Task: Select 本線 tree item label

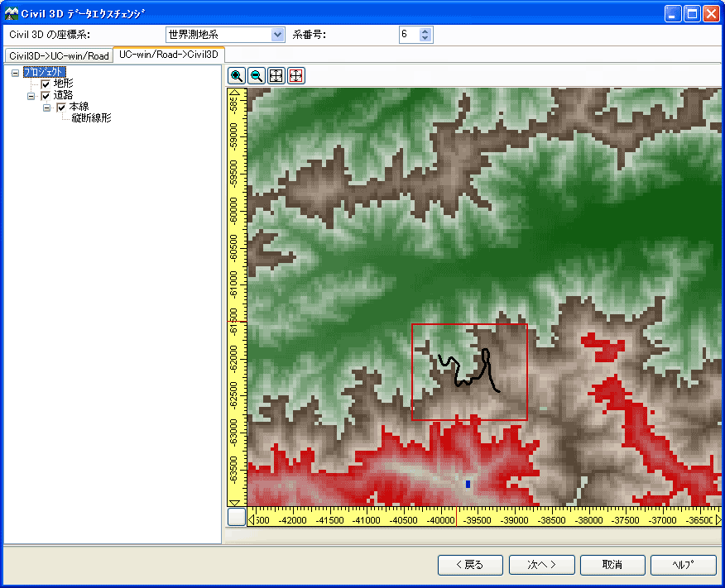Action: [x=79, y=107]
